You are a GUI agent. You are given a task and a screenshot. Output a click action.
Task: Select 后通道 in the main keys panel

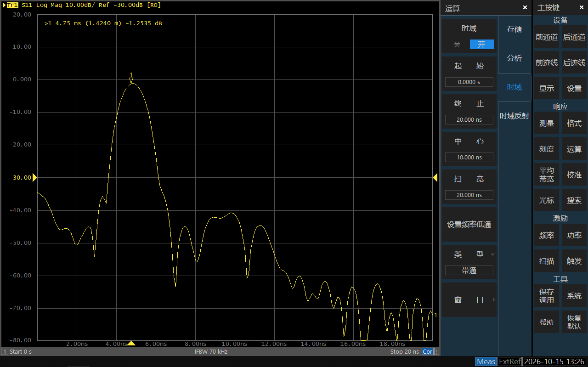574,37
